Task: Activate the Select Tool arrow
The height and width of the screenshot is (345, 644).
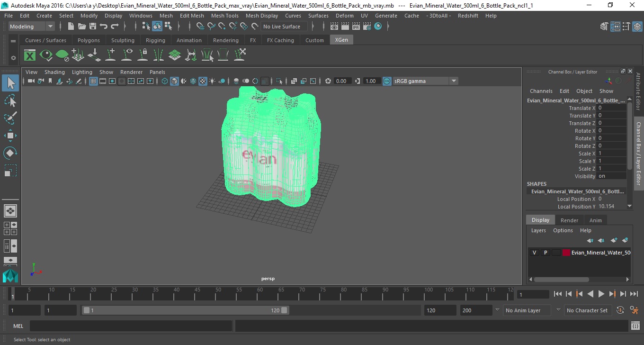Action: pos(10,83)
